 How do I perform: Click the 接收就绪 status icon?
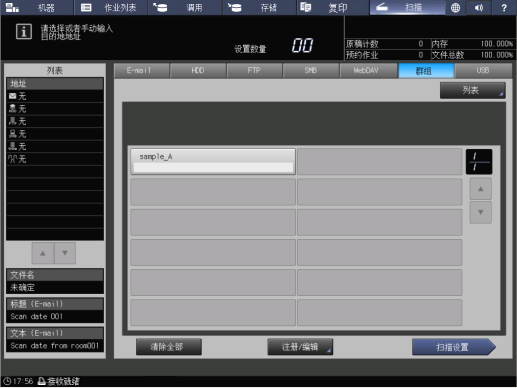click(42, 381)
